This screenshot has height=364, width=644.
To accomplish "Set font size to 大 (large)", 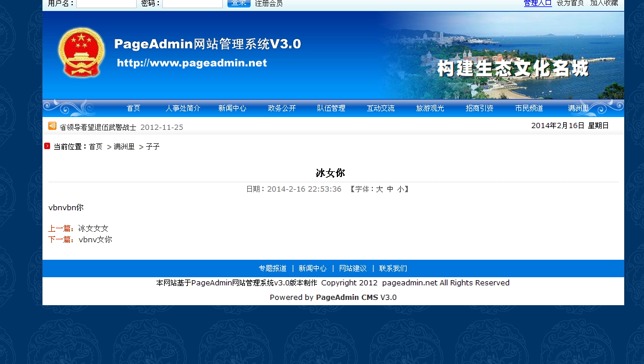I will 379,189.
